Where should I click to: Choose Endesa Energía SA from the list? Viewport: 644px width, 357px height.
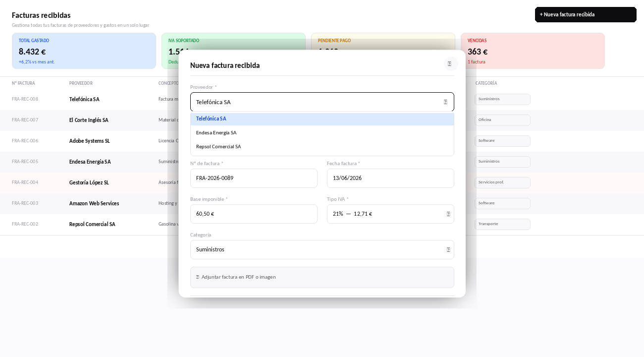pos(322,133)
